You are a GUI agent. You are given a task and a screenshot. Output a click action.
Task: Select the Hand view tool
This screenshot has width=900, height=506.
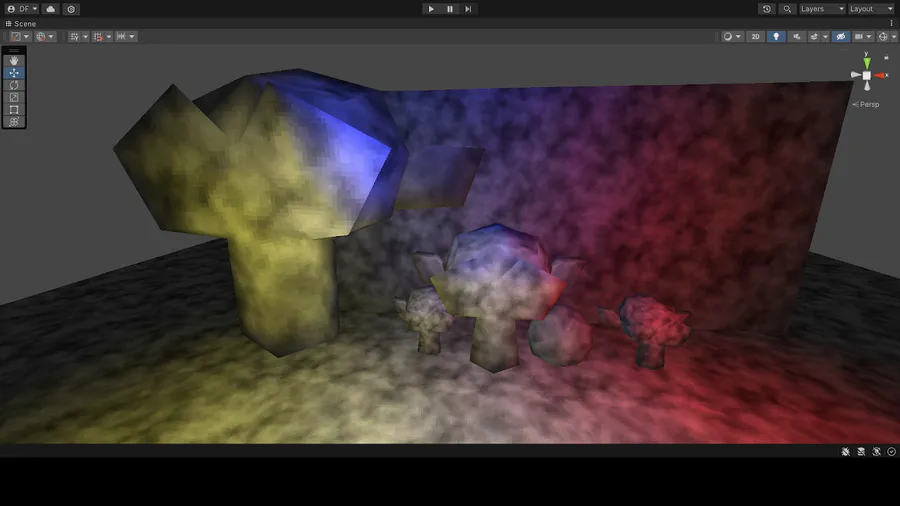(14, 60)
